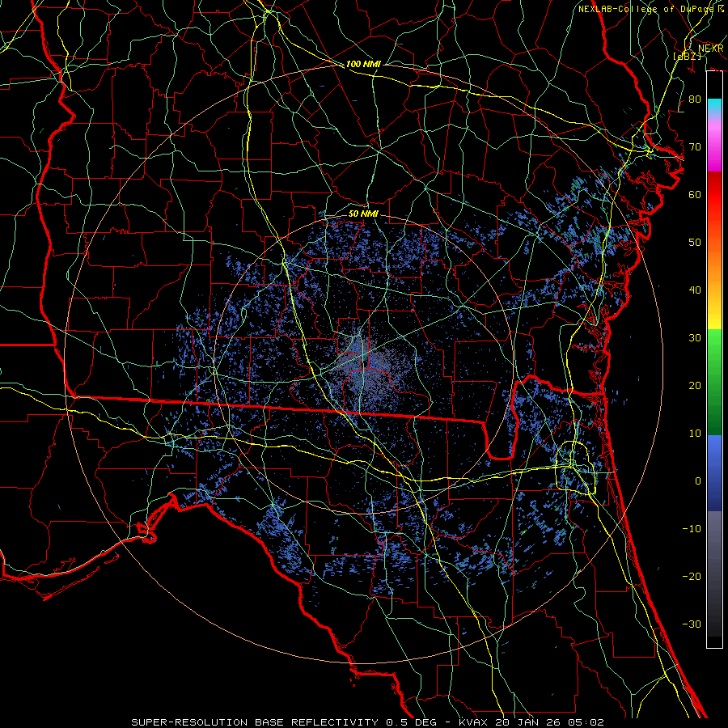Click the [dBZ] unit label
728x728 pixels.
click(x=688, y=56)
